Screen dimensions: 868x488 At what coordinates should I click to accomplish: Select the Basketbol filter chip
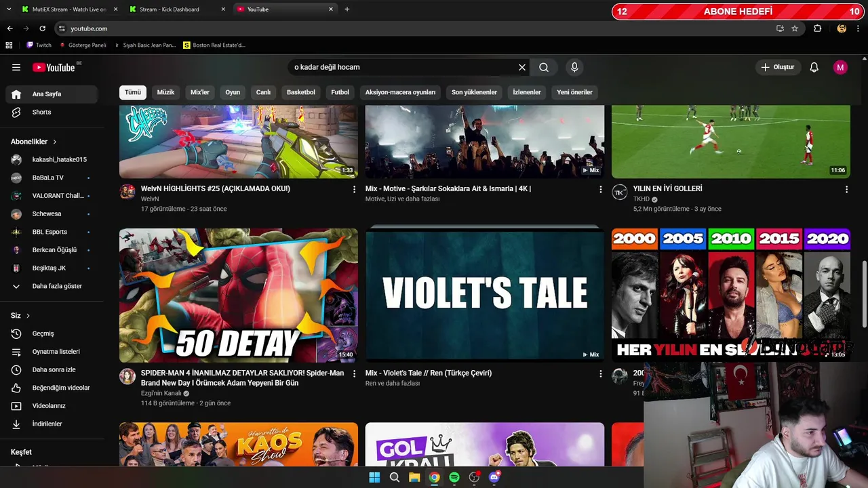pyautogui.click(x=301, y=92)
